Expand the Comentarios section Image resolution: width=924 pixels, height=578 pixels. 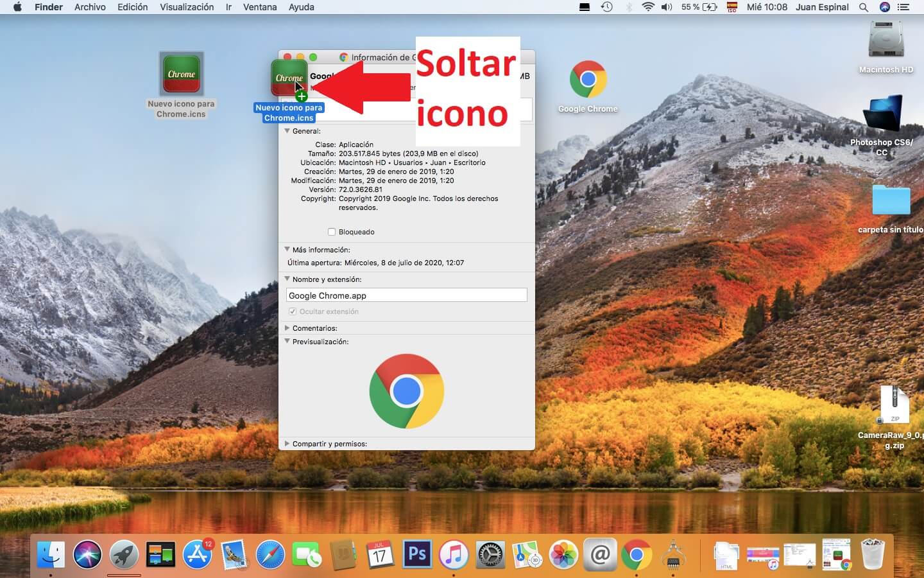click(x=287, y=328)
